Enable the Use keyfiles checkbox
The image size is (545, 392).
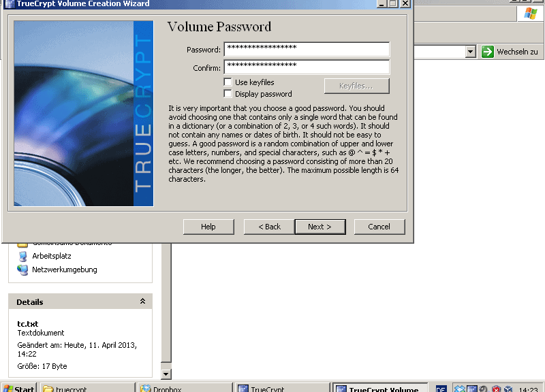(x=228, y=82)
